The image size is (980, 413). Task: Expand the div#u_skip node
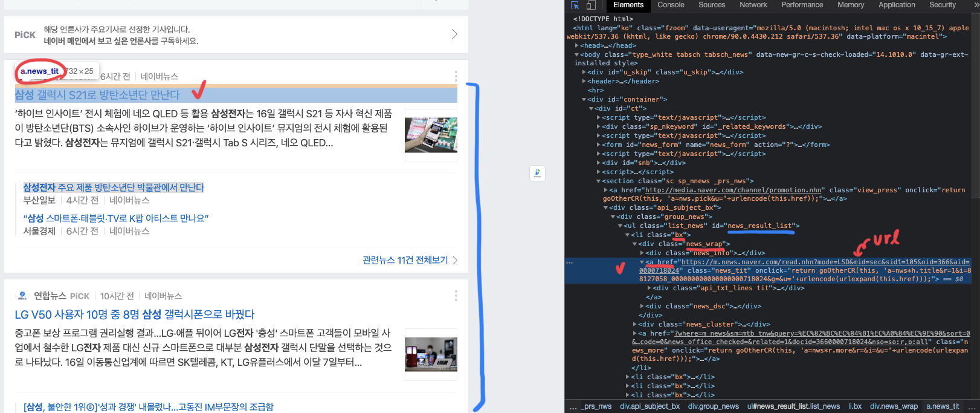coord(584,72)
